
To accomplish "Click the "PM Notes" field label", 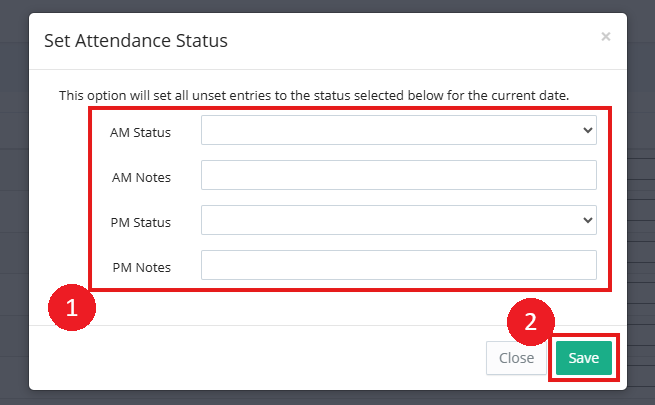I will [x=141, y=267].
